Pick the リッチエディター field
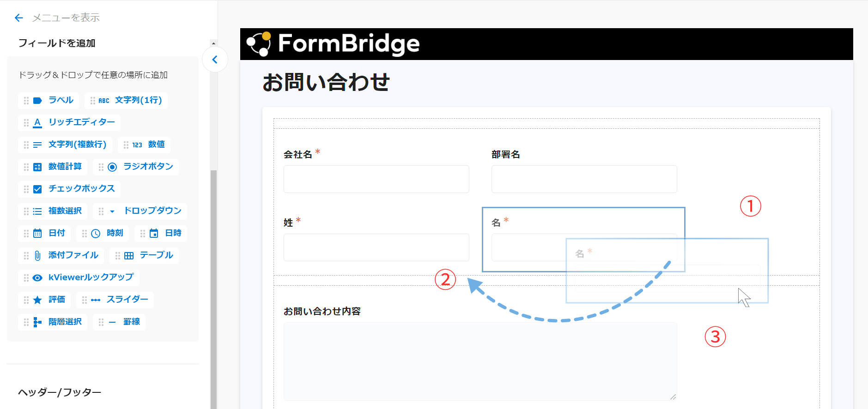Viewport: 868px width, 409px height. point(69,122)
